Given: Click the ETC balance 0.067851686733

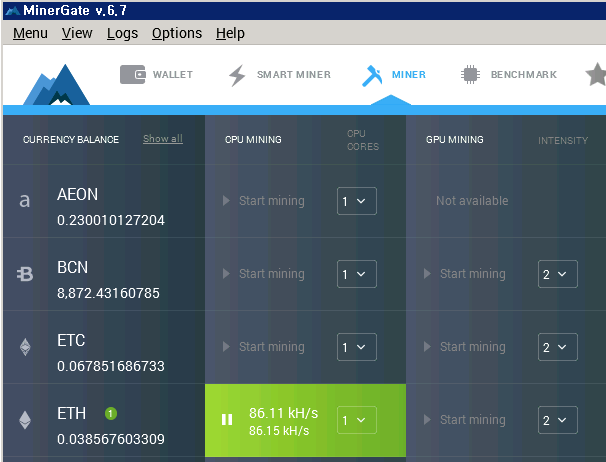Looking at the screenshot, I should [x=111, y=366].
